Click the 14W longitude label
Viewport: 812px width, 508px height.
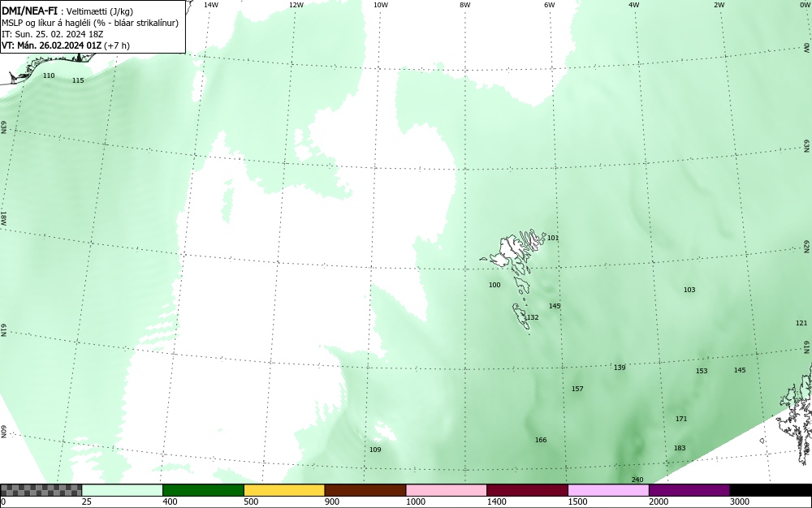pos(211,5)
